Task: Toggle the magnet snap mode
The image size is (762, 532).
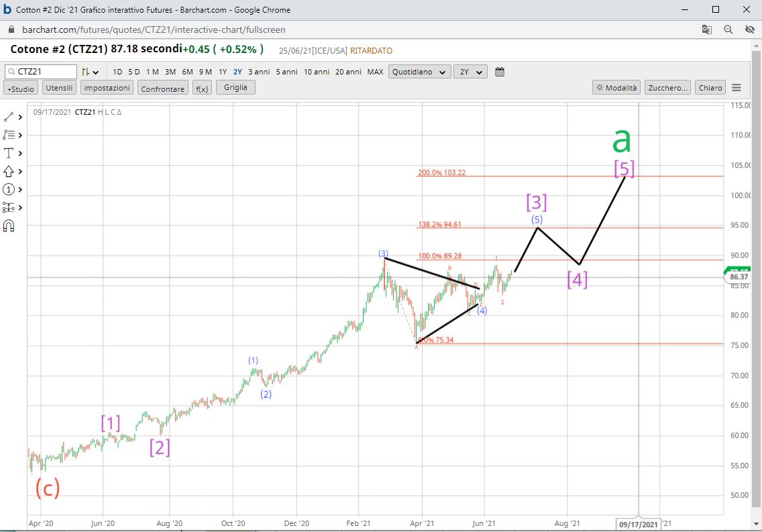Action: (9, 226)
